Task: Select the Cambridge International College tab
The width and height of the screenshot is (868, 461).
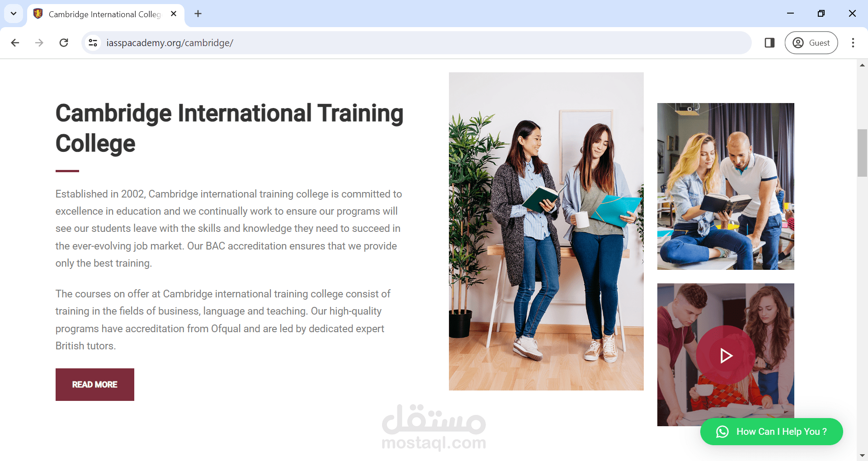Action: click(106, 14)
